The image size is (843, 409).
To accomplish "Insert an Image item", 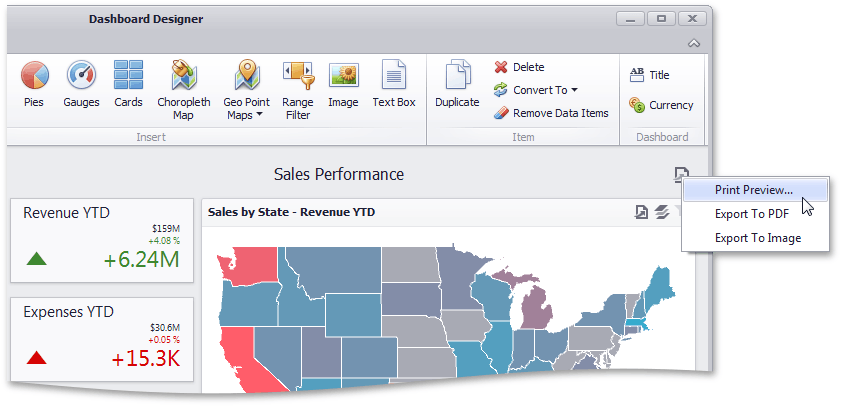I will point(343,84).
